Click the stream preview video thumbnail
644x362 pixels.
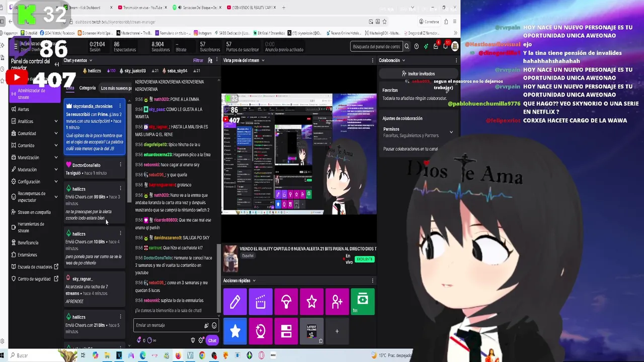299,154
